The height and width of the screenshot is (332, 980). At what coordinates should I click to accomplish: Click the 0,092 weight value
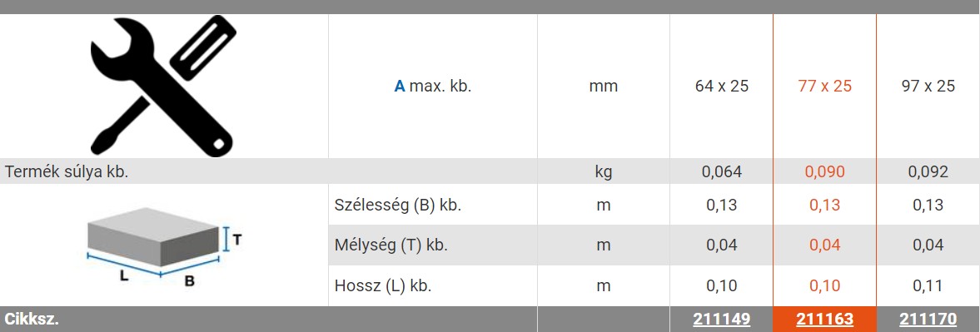(x=928, y=172)
